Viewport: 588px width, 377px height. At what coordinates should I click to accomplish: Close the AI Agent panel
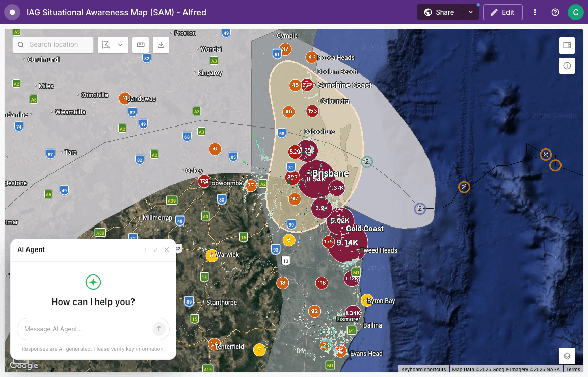[167, 250]
